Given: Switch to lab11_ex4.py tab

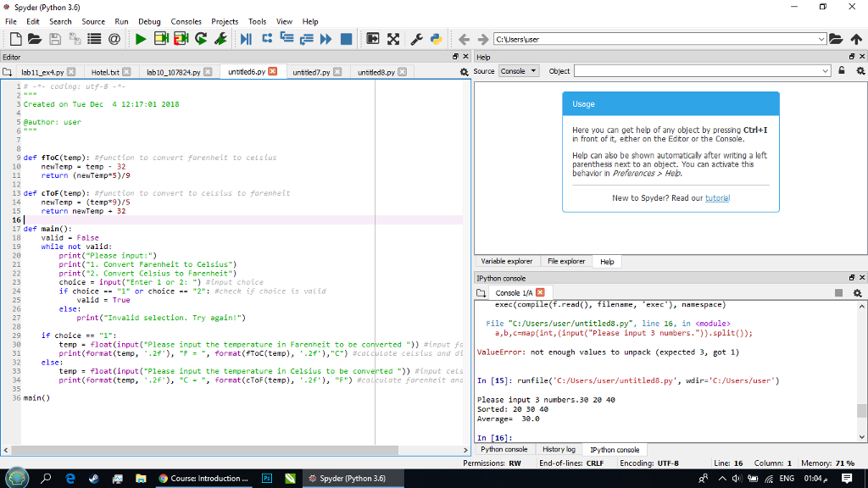Looking at the screenshot, I should [x=42, y=72].
